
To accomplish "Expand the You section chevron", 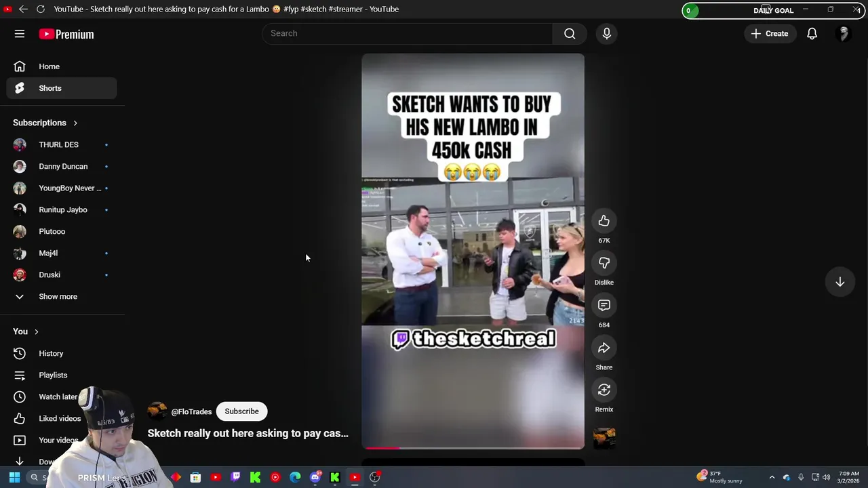I will [x=37, y=331].
